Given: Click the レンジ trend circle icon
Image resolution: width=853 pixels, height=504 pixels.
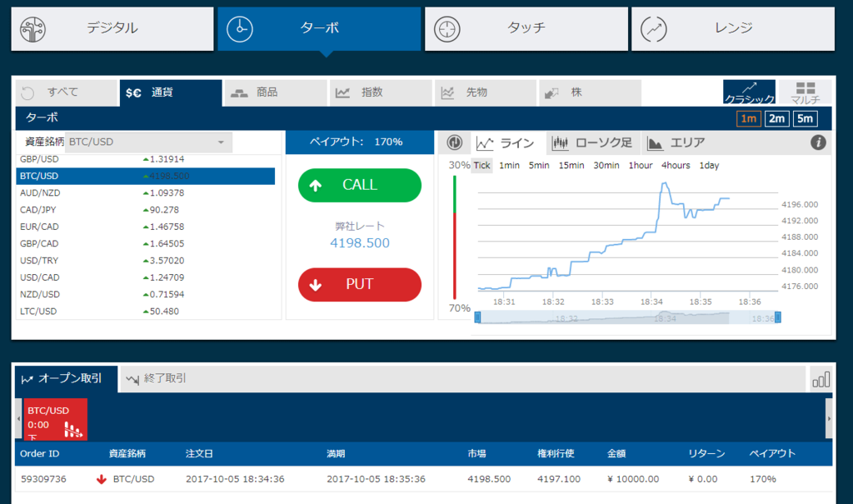Looking at the screenshot, I should (653, 29).
